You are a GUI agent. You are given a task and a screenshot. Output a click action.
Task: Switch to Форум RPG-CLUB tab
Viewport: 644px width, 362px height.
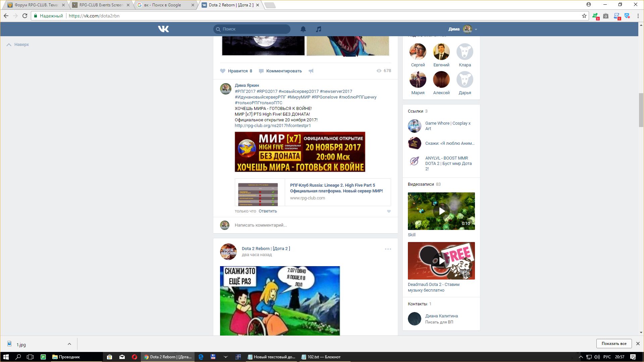coord(36,5)
